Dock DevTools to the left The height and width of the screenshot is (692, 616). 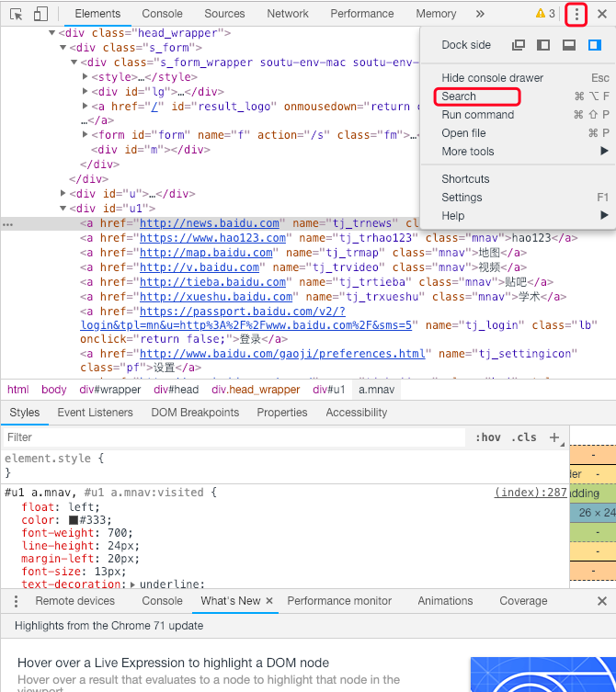pos(543,45)
